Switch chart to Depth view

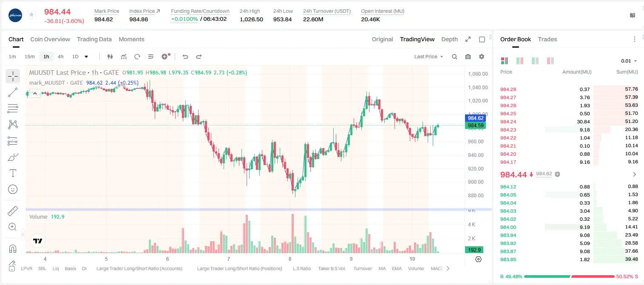click(449, 39)
